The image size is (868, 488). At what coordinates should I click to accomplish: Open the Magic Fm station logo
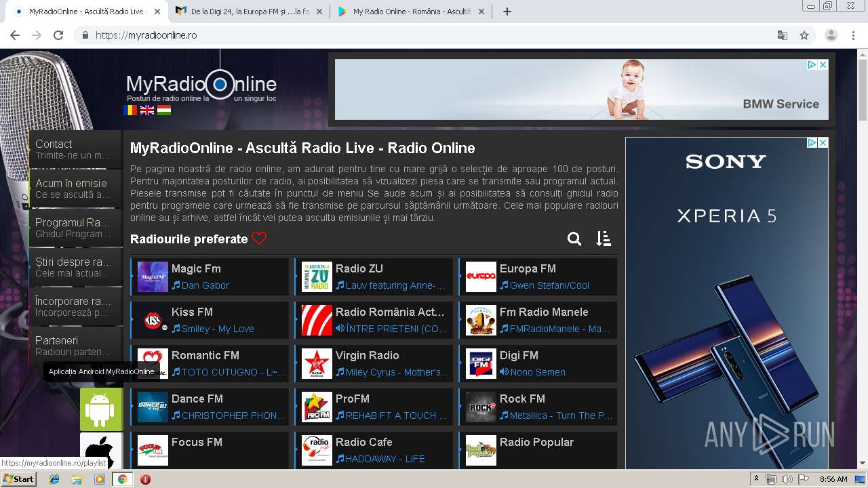pos(153,277)
